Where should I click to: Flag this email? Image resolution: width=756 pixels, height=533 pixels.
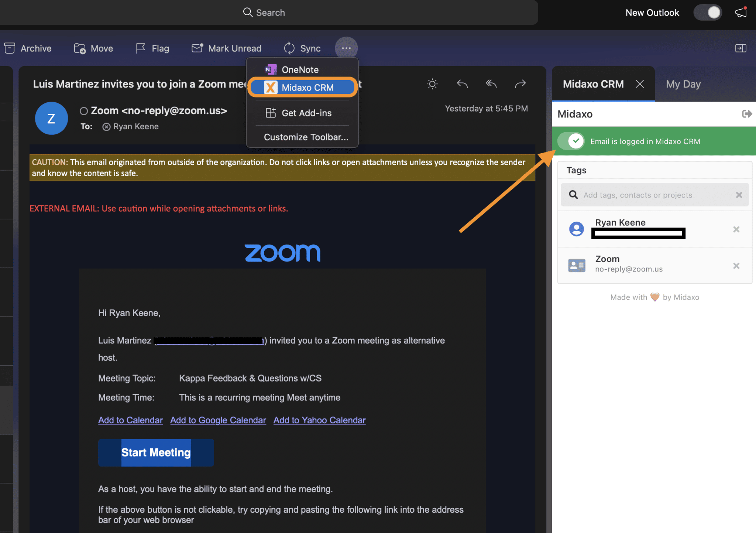click(152, 48)
